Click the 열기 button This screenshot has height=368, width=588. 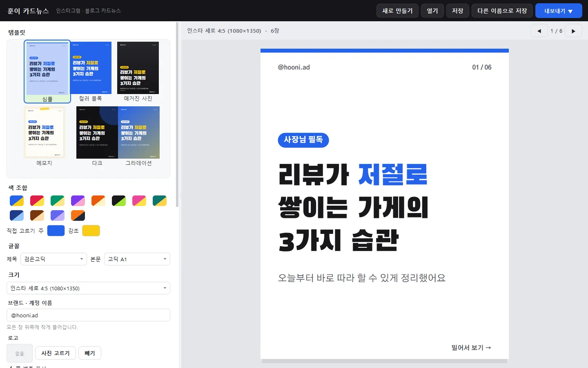(x=432, y=11)
